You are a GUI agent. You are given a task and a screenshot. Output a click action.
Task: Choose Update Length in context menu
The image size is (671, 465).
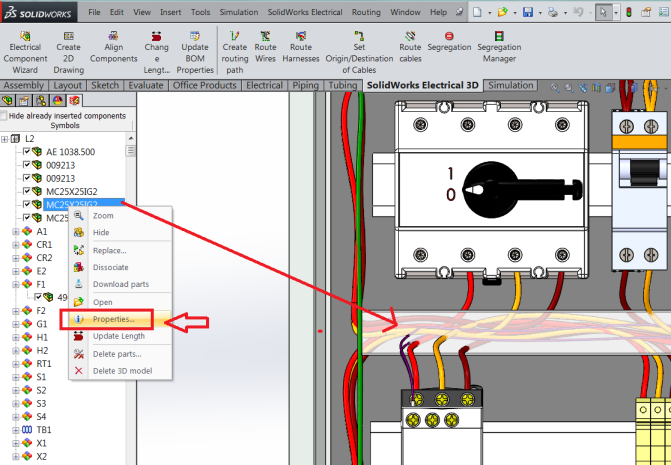(119, 336)
